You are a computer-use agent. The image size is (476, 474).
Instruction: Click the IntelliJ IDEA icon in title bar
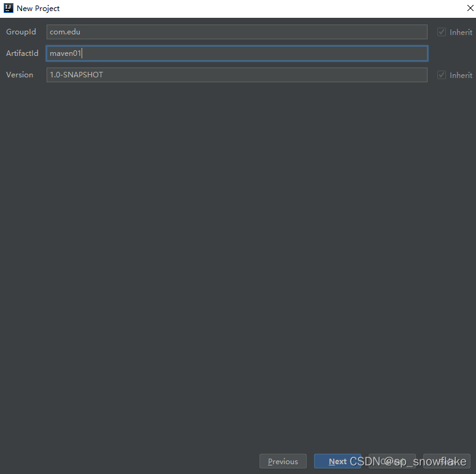pyautogui.click(x=9, y=8)
